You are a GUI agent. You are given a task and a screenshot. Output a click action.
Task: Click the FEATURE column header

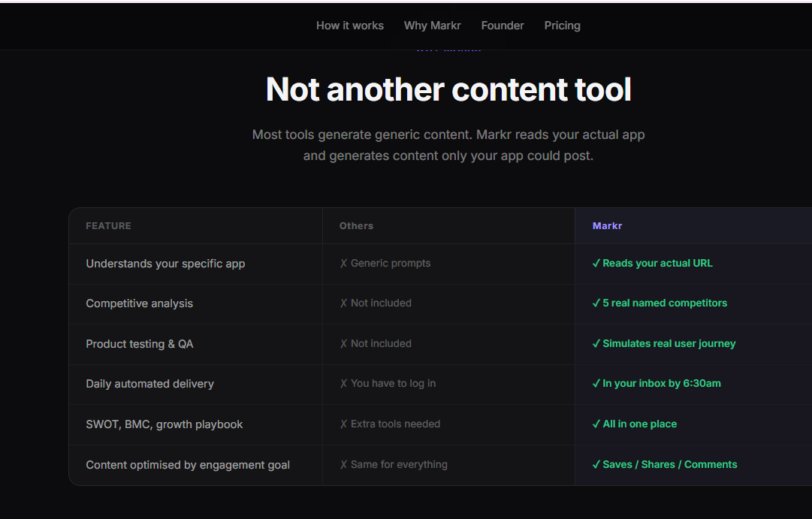(x=108, y=226)
